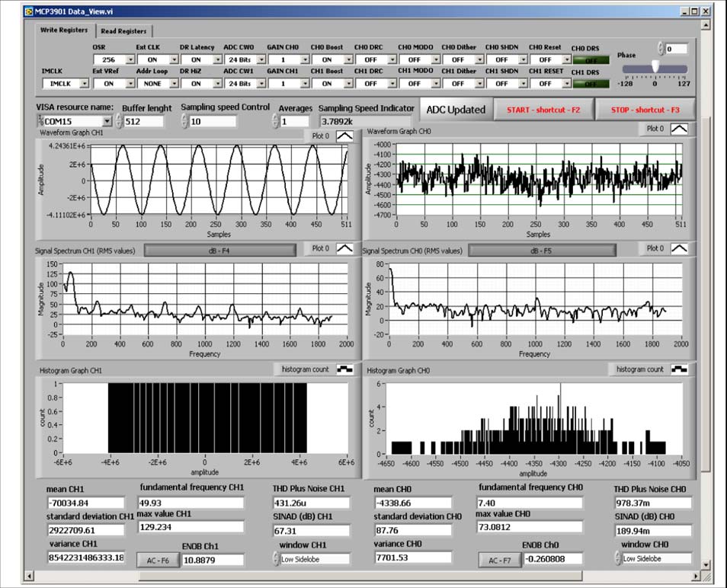This screenshot has width=727, height=588.
Task: Click the Waveform Graph CH1 plot legend icon
Action: coord(344,136)
